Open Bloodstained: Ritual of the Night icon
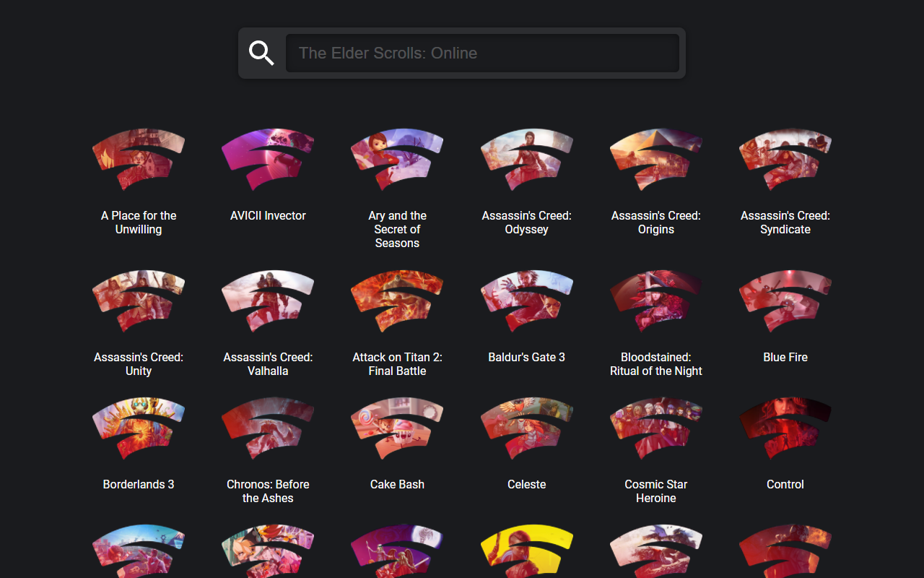This screenshot has width=924, height=578. pyautogui.click(x=656, y=301)
